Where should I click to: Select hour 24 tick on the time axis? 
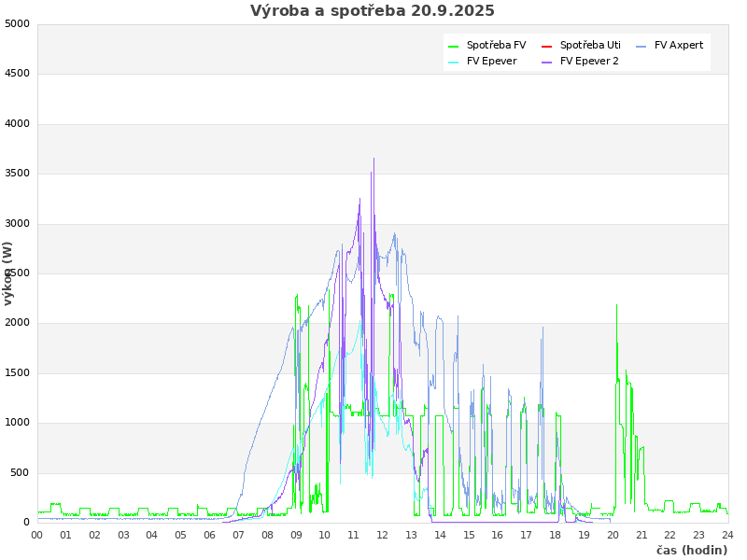click(727, 535)
